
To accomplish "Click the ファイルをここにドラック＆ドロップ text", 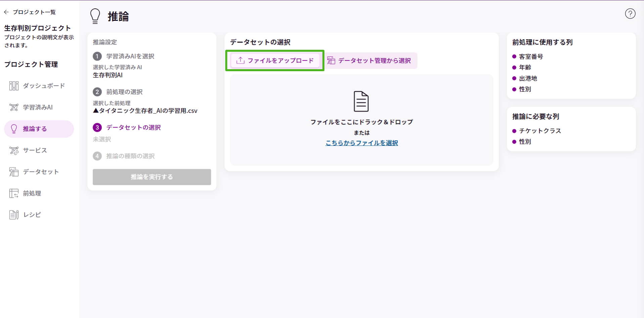I will (361, 122).
